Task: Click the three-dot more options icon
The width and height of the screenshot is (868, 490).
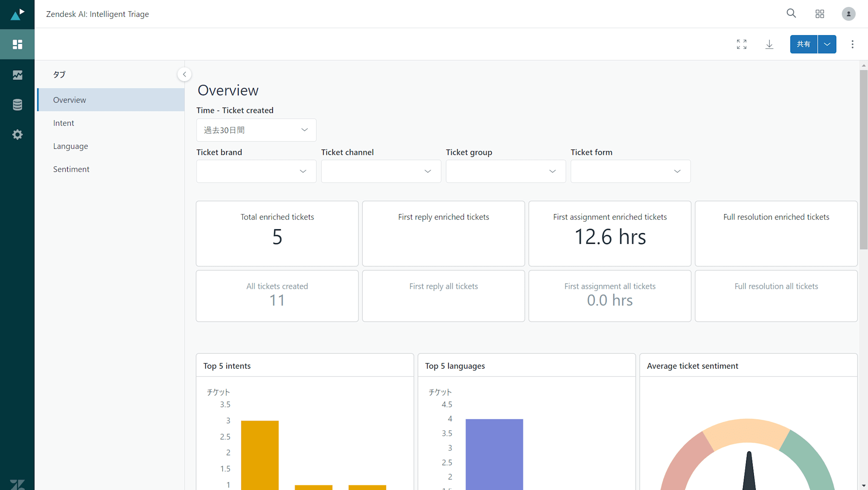Action: coord(852,44)
